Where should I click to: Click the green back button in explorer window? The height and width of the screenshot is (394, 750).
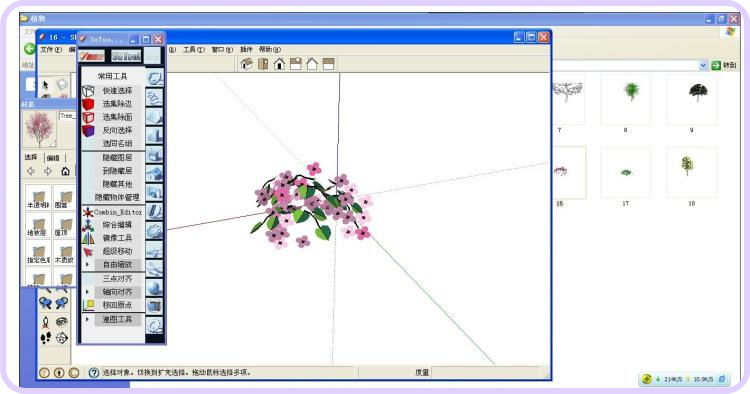coord(30,49)
